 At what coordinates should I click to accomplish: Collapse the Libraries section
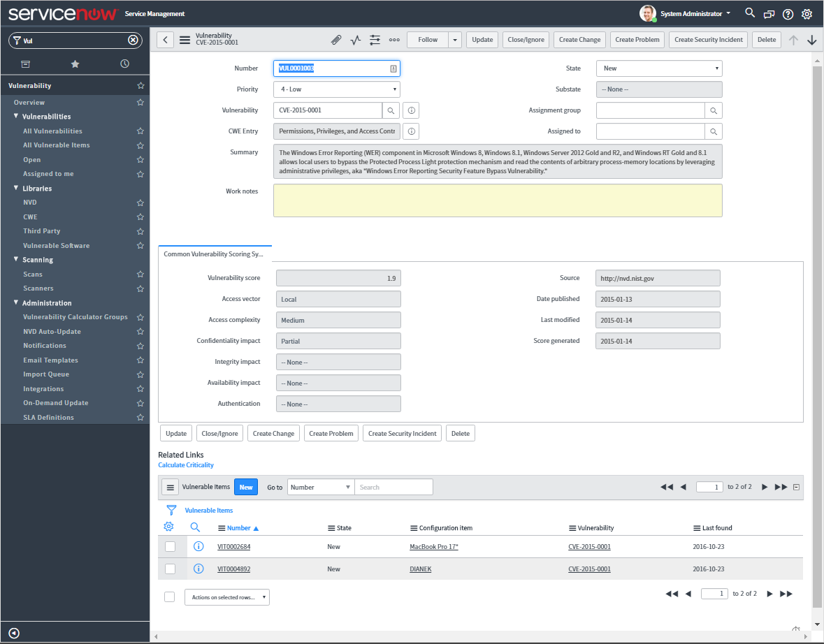point(16,188)
